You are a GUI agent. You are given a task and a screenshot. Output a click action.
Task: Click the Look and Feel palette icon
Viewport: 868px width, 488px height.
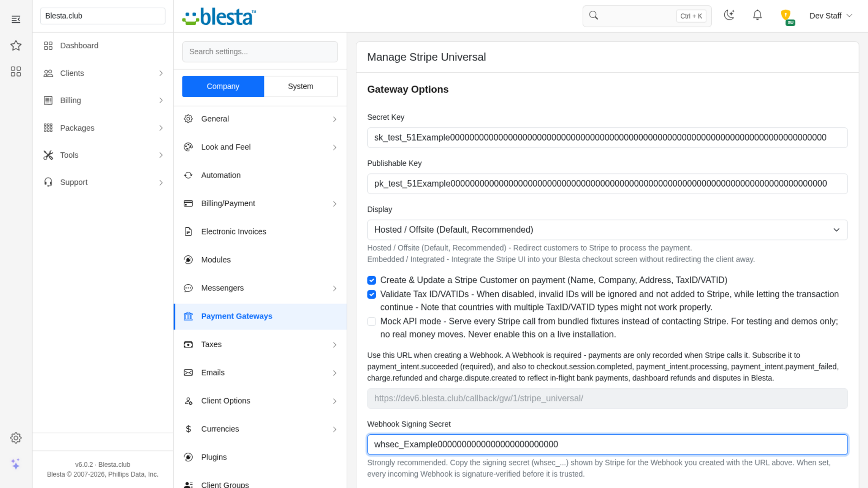tap(189, 147)
